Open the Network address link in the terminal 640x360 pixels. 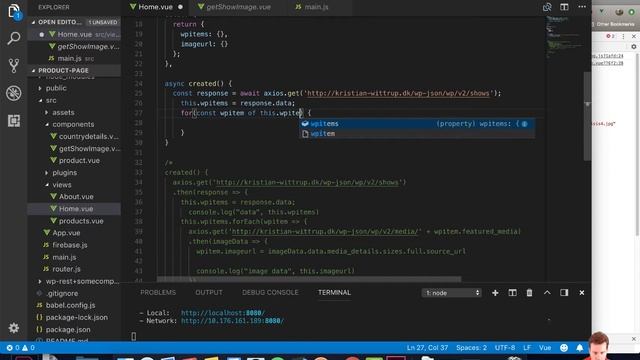pyautogui.click(x=232, y=321)
